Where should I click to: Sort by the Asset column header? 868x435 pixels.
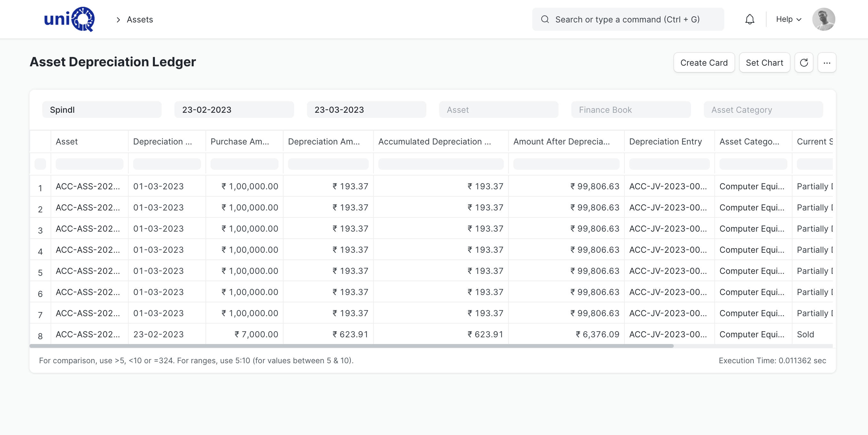click(89, 142)
